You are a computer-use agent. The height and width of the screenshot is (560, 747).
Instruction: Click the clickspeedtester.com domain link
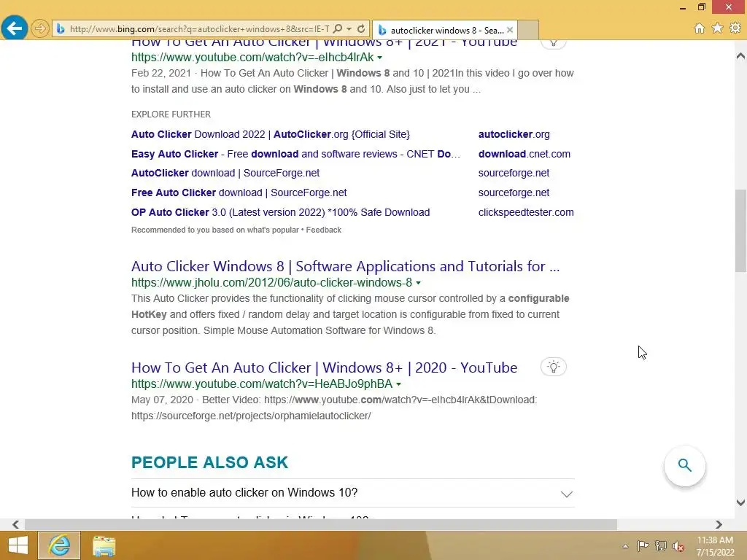click(526, 212)
